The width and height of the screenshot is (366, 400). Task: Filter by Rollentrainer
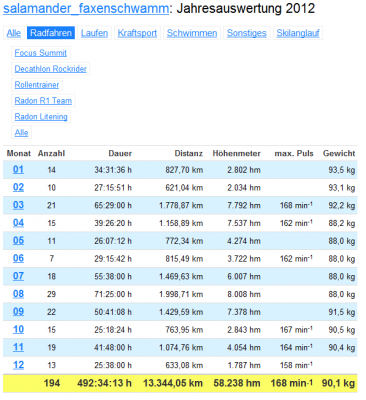point(37,85)
